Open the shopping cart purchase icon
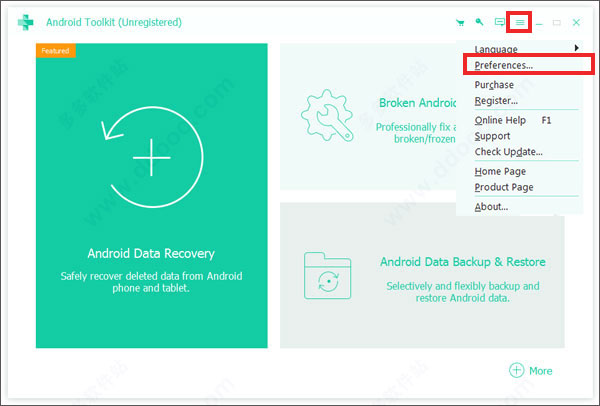The image size is (600, 406). pyautogui.click(x=460, y=23)
